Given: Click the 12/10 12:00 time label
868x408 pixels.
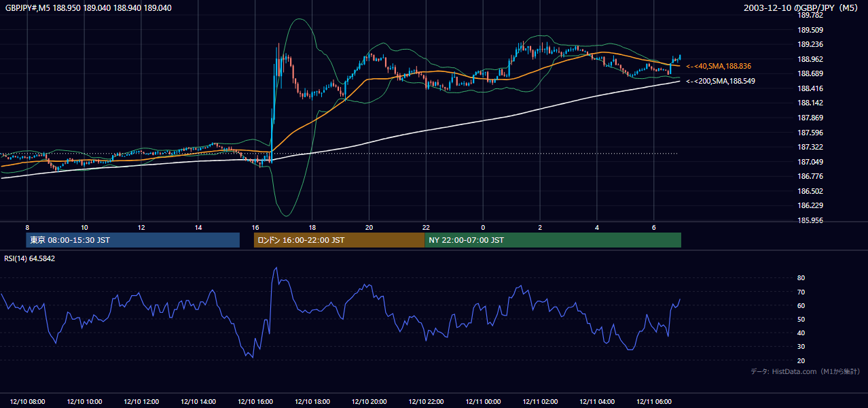Looking at the screenshot, I should [141, 402].
